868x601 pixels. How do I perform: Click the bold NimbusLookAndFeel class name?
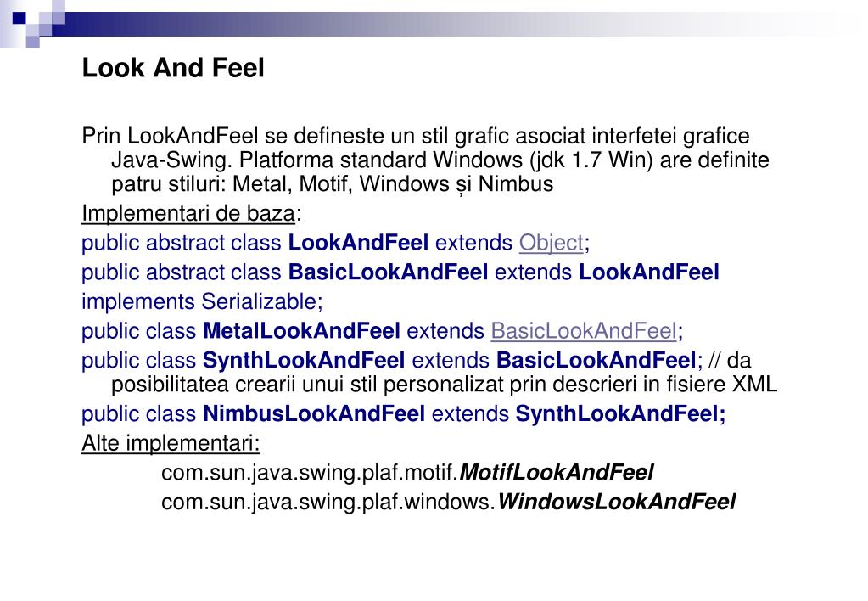pos(314,413)
